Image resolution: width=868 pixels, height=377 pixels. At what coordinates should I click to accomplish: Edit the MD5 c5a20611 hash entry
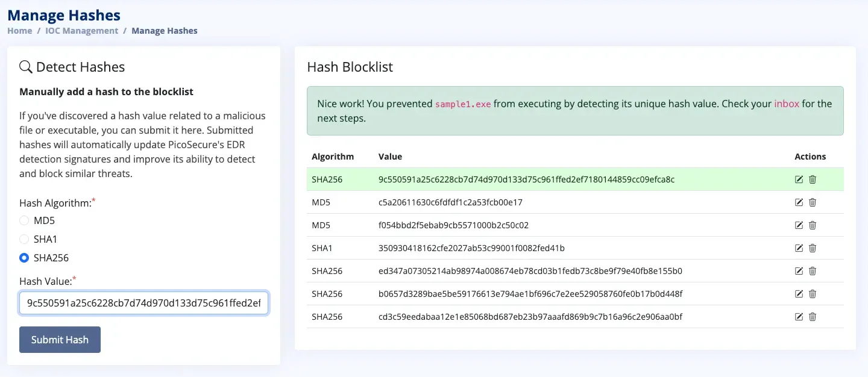coord(799,202)
